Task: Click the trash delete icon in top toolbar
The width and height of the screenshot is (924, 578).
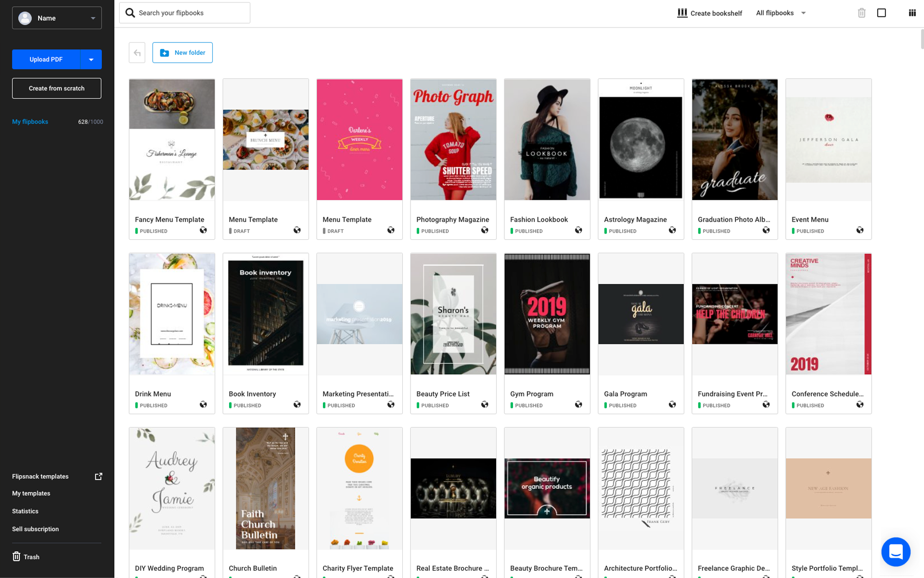Action: (861, 13)
